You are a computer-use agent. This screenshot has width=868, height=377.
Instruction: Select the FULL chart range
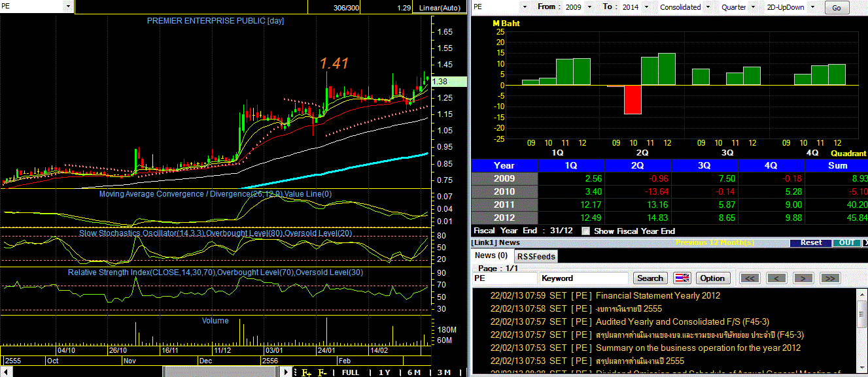point(350,372)
